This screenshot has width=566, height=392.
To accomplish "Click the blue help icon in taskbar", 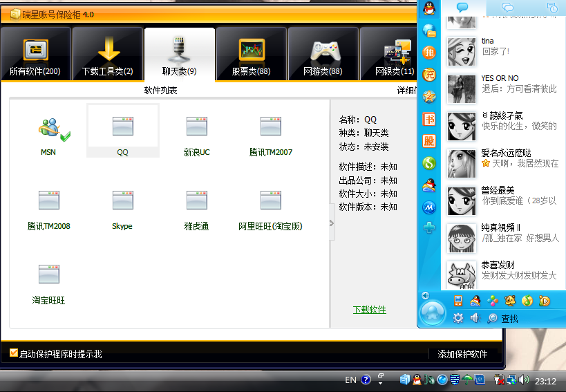I will [366, 380].
